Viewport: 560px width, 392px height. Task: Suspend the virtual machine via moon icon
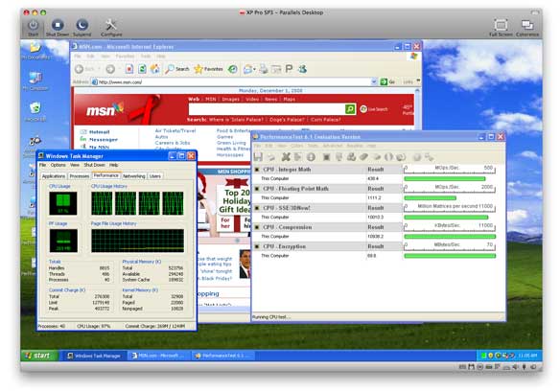pyautogui.click(x=82, y=25)
